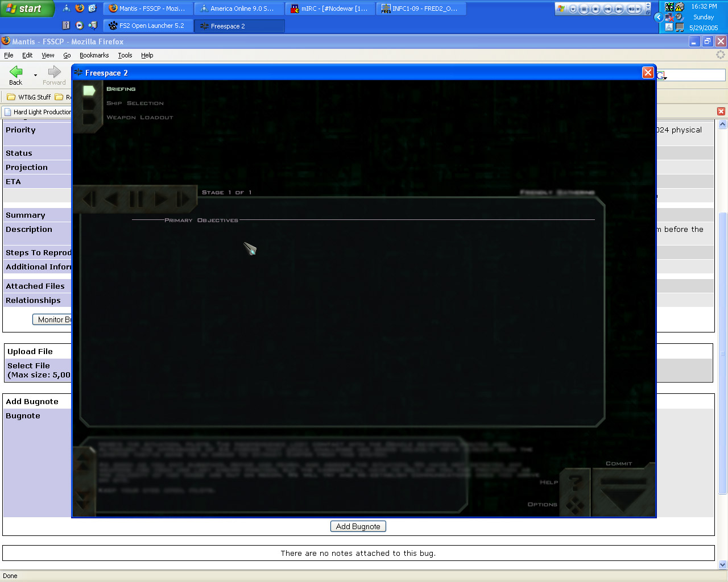Click the media player next track button

[x=619, y=9]
